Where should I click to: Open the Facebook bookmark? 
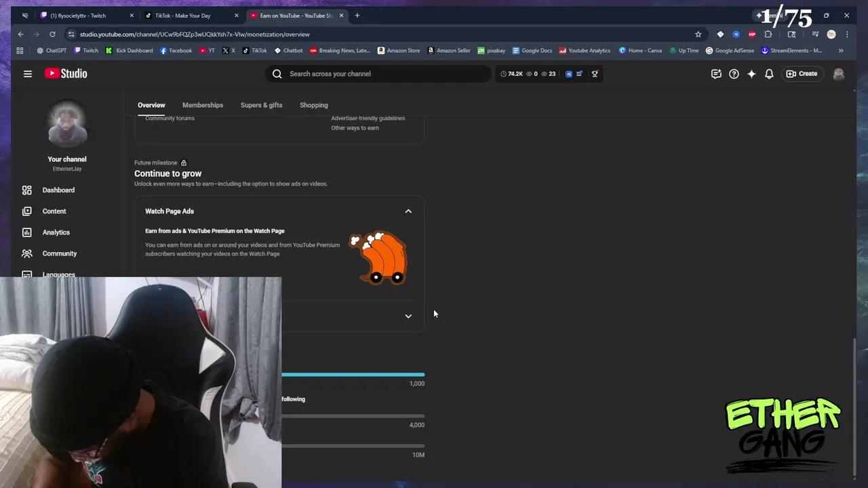176,50
